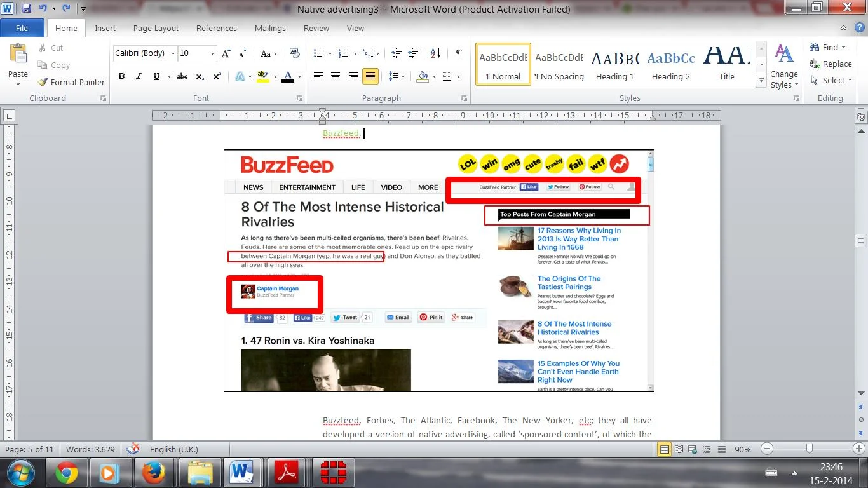
Task: Switch to the Insert tab
Action: coord(105,28)
